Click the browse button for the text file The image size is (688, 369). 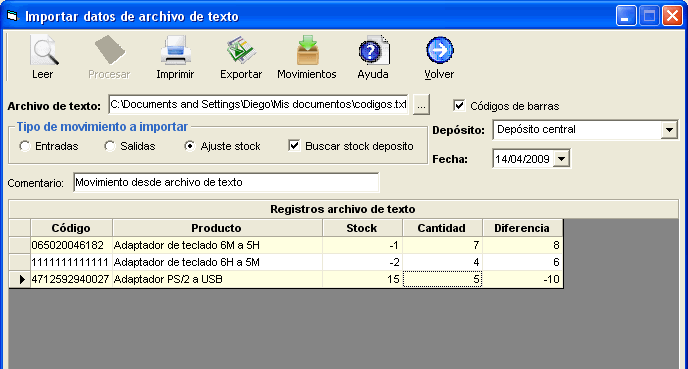coord(421,105)
